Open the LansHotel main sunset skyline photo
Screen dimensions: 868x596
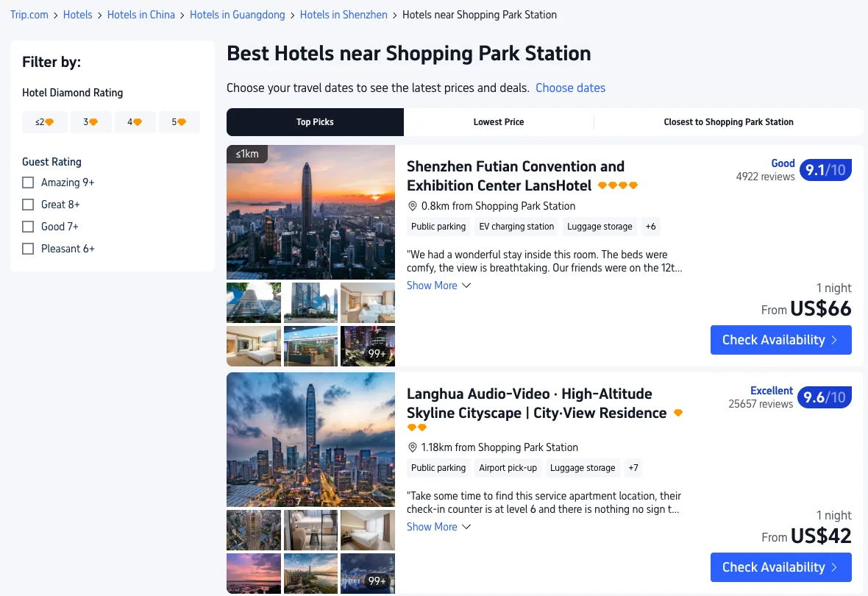[310, 212]
